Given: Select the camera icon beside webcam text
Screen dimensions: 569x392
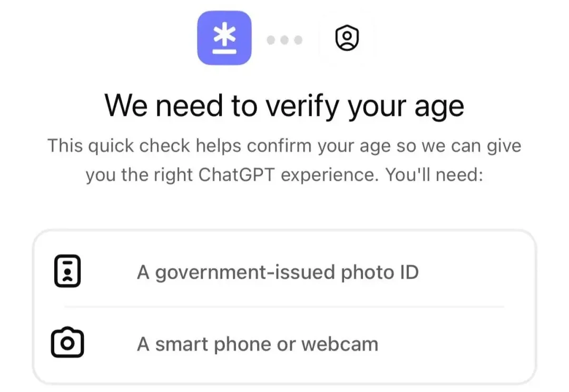Looking at the screenshot, I should (x=67, y=343).
